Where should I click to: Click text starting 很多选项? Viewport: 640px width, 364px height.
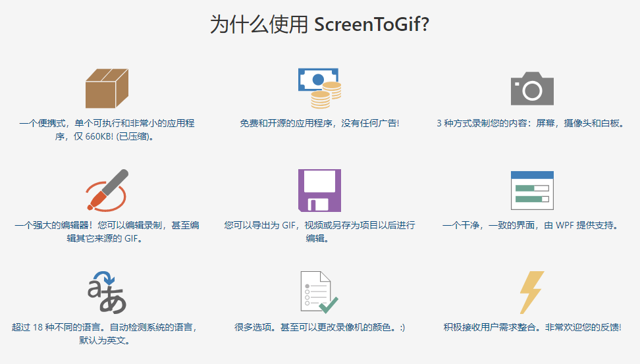(x=319, y=327)
